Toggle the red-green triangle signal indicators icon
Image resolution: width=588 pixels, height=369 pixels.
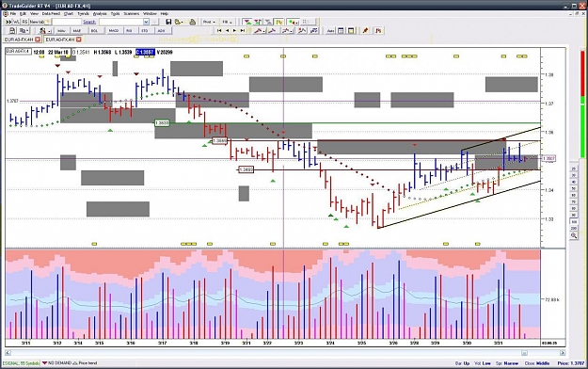[247, 22]
